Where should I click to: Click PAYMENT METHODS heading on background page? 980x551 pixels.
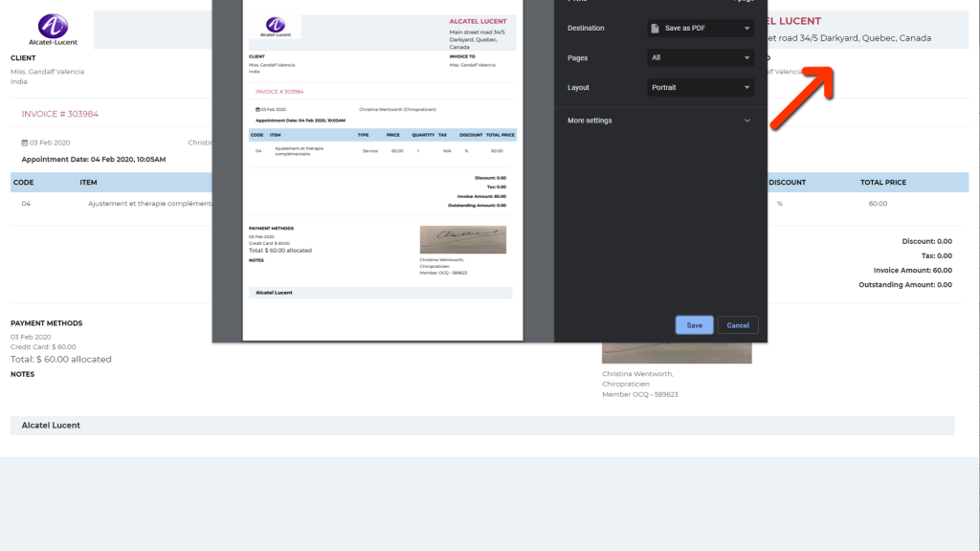pyautogui.click(x=46, y=323)
